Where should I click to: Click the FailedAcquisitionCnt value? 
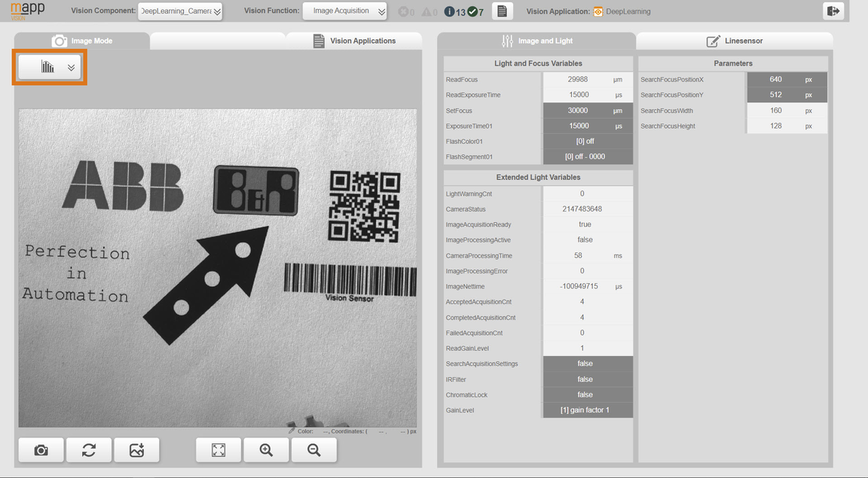(x=588, y=333)
